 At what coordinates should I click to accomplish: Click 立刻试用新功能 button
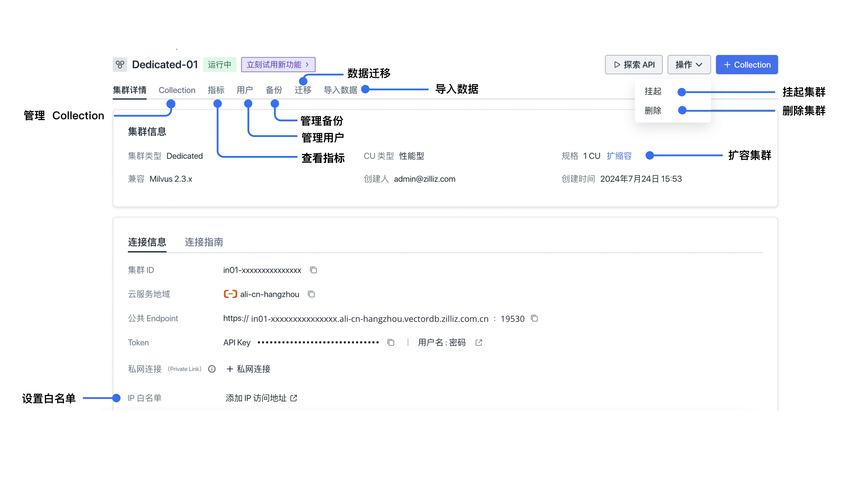click(278, 64)
